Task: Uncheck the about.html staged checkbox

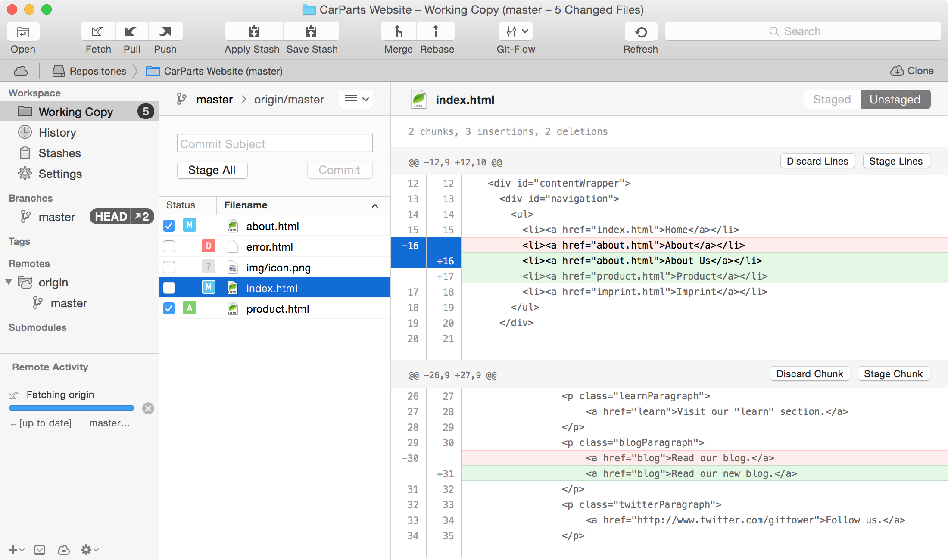Action: click(169, 226)
